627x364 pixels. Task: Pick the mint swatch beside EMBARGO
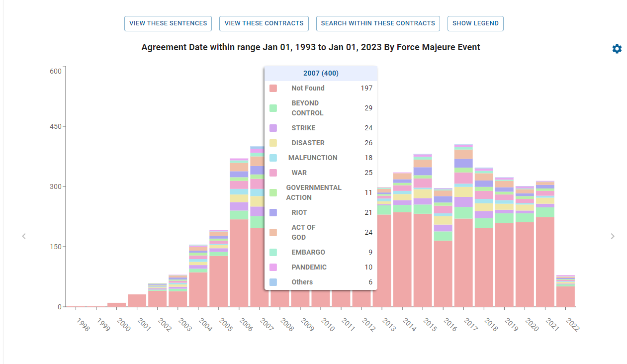pos(273,252)
